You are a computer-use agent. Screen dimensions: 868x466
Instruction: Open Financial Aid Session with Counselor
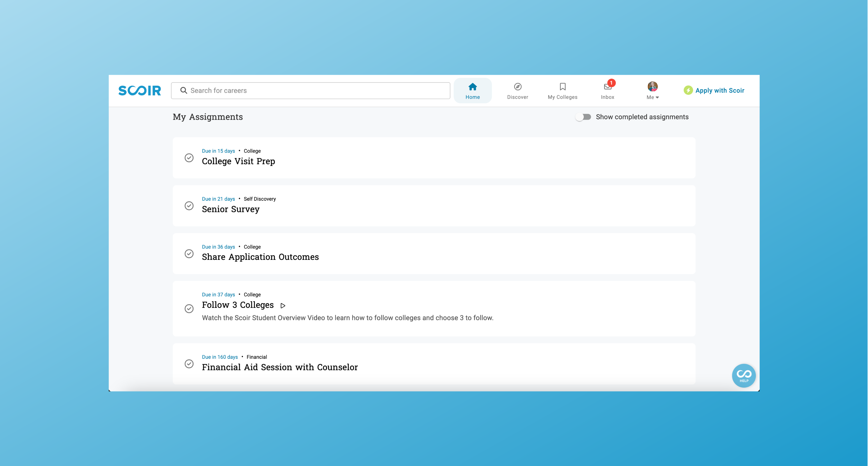[280, 367]
